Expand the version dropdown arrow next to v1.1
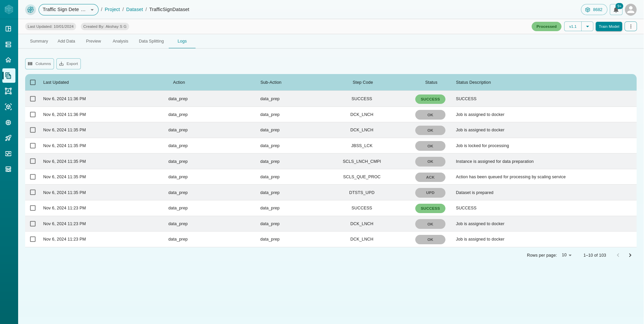 (x=587, y=26)
